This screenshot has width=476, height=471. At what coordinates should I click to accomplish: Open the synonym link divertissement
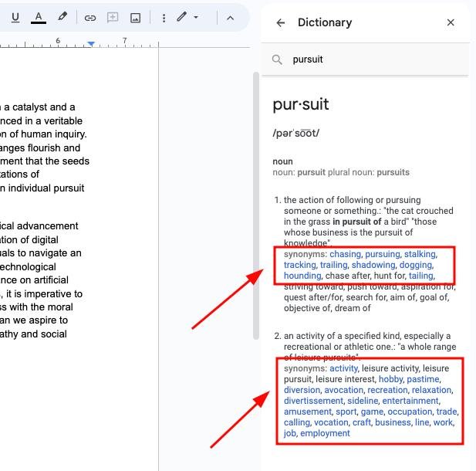coord(313,401)
